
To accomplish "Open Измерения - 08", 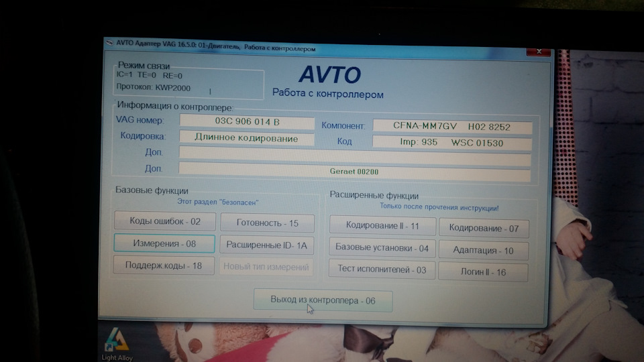I will [x=164, y=243].
